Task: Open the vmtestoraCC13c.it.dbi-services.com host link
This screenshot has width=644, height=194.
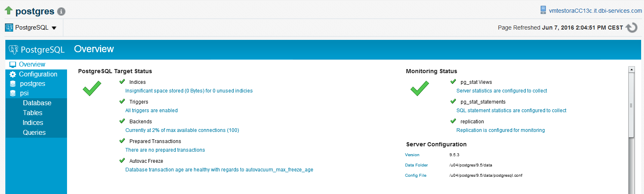Action: tap(595, 11)
